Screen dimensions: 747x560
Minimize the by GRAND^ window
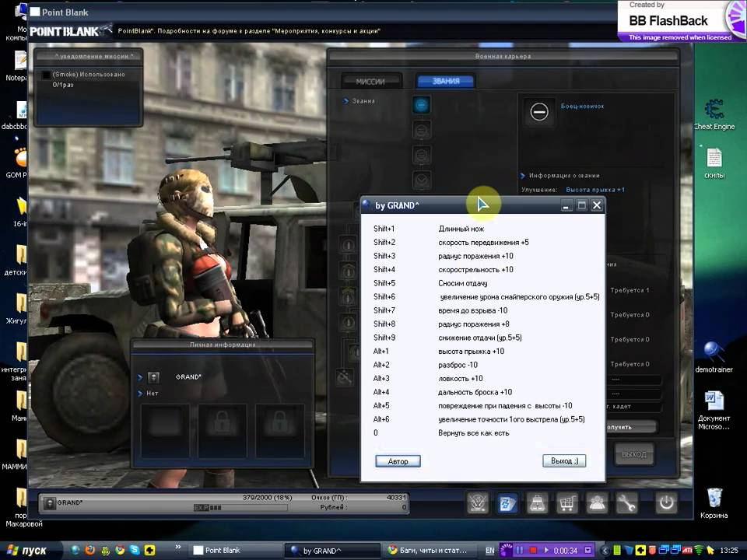point(566,205)
